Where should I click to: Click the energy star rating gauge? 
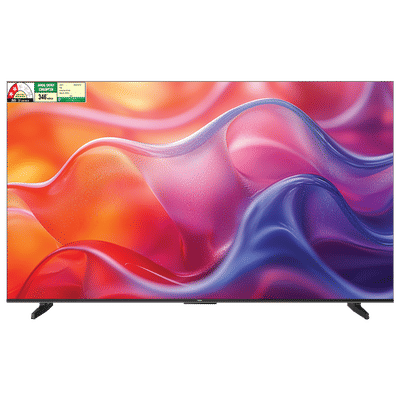[x=21, y=92]
